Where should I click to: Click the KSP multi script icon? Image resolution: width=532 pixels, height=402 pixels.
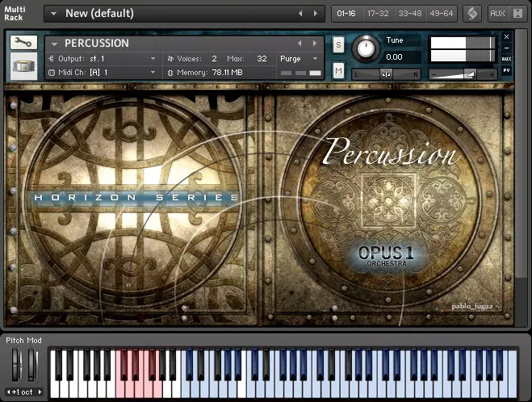pyautogui.click(x=472, y=14)
